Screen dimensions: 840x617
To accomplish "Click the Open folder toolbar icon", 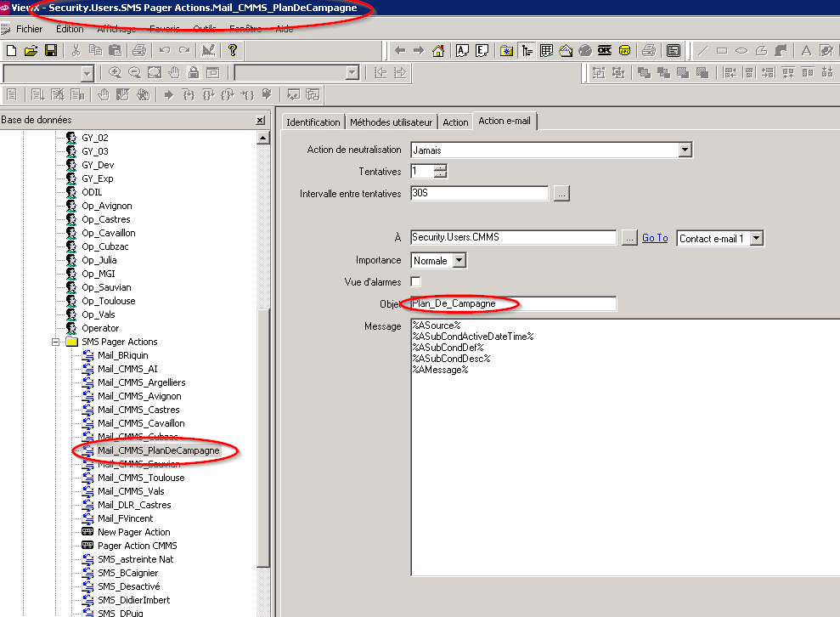I will pyautogui.click(x=31, y=50).
